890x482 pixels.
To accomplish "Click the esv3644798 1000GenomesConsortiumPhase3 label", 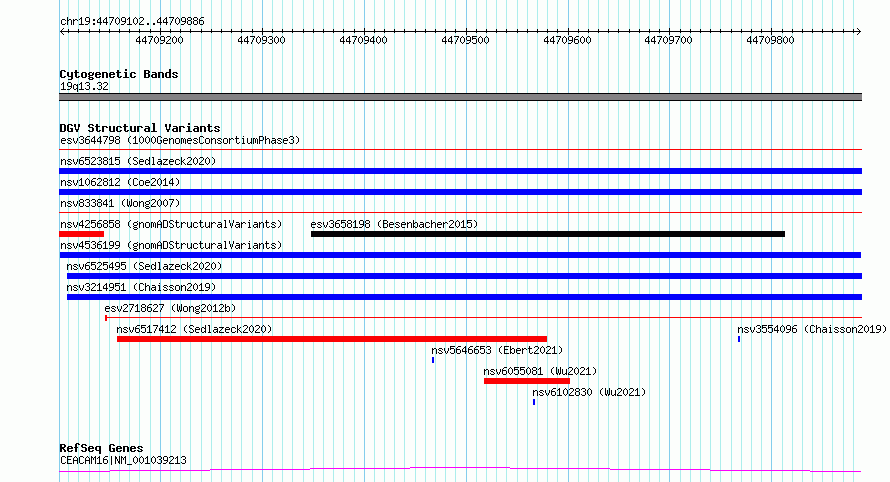I will pyautogui.click(x=180, y=140).
